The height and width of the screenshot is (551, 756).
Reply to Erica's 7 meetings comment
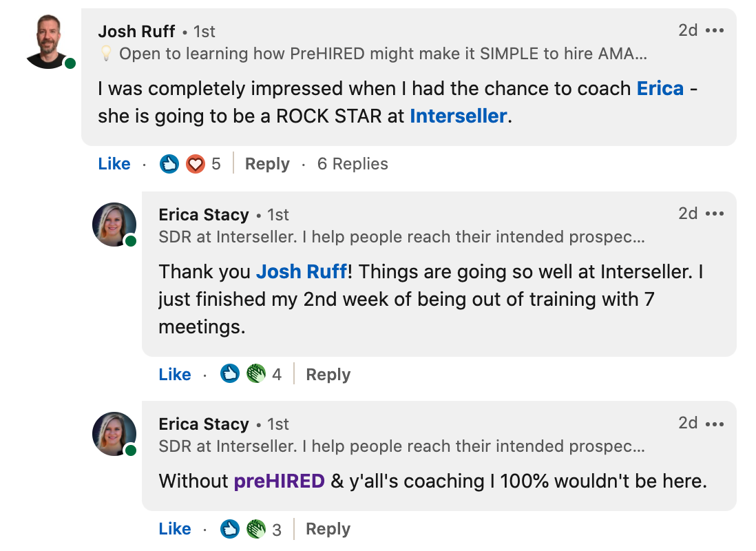coord(328,375)
